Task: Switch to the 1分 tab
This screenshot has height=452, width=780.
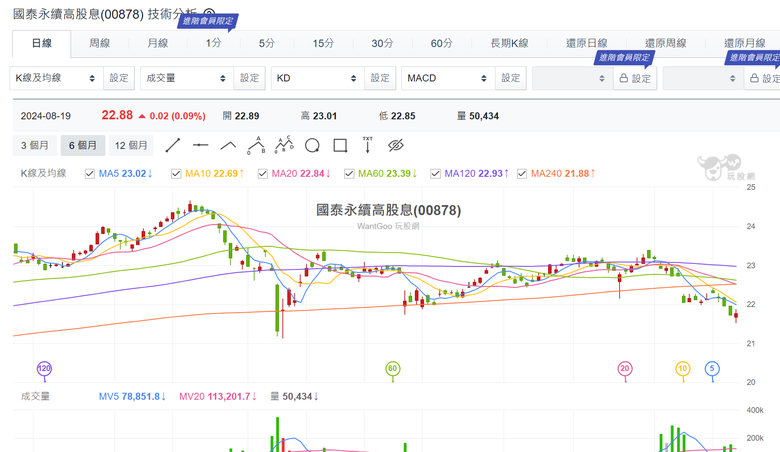Action: pyautogui.click(x=213, y=44)
